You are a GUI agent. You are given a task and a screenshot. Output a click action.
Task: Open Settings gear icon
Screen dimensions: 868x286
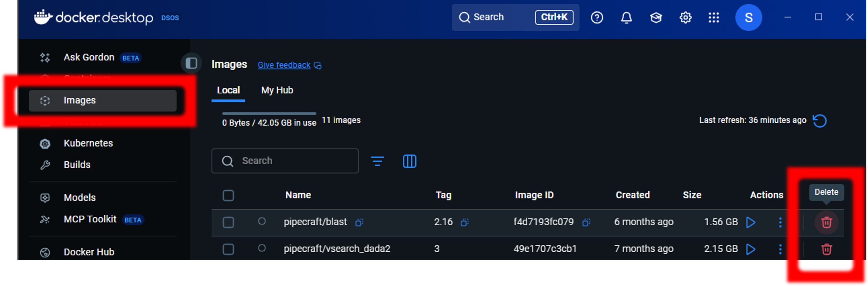tap(685, 17)
